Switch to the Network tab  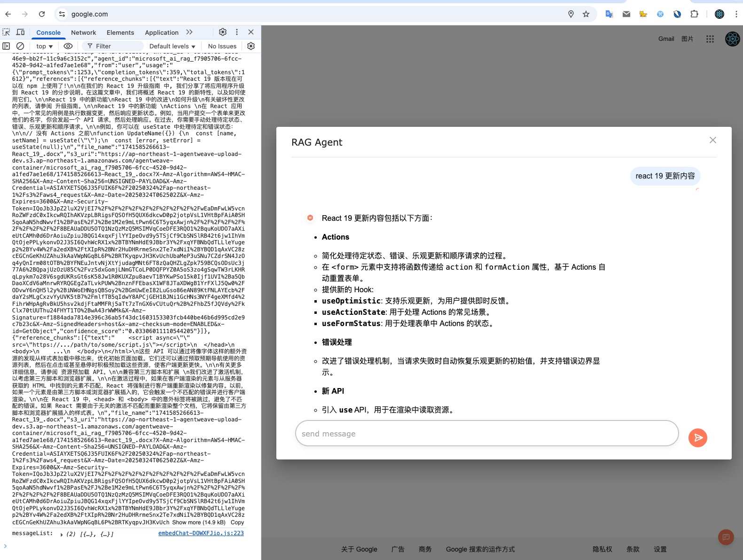click(83, 32)
